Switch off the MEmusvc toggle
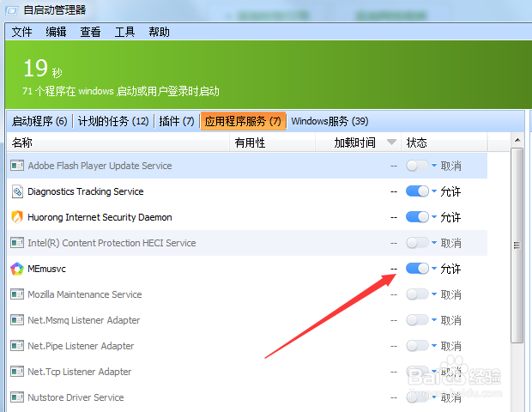This screenshot has height=412, width=532. (x=417, y=269)
